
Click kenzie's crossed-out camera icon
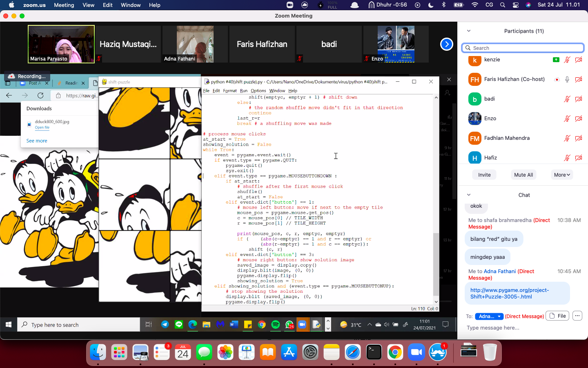click(579, 60)
